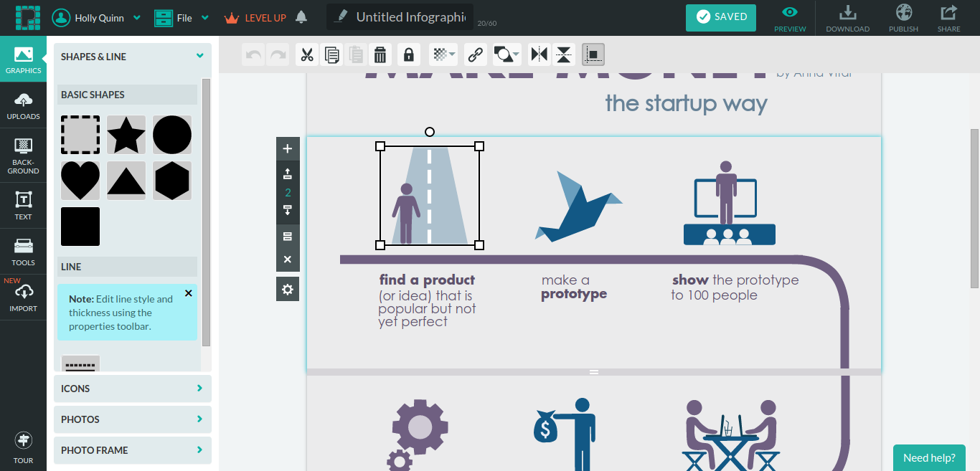Viewport: 980px width, 471px height.
Task: Select the star basic shape
Action: pos(126,135)
